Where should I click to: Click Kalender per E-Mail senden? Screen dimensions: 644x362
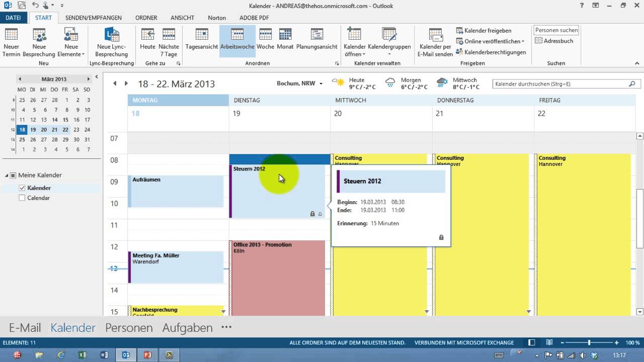point(435,42)
